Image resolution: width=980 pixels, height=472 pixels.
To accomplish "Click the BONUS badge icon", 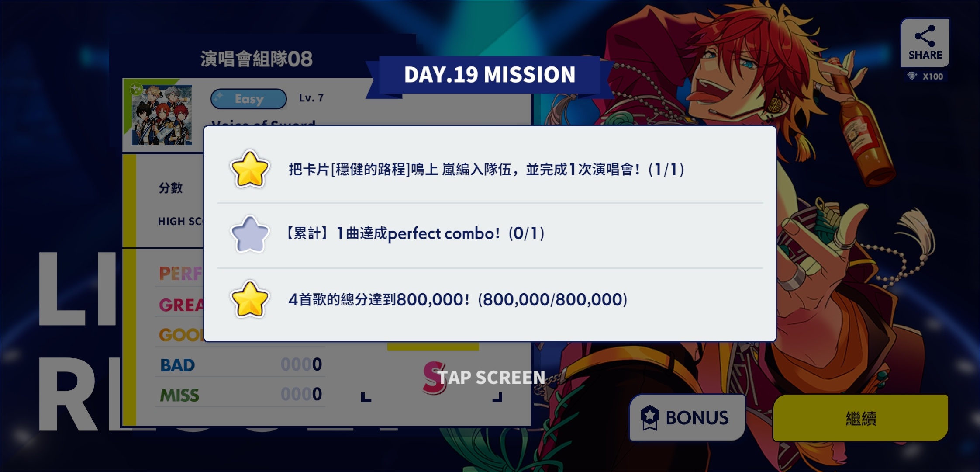I will coord(649,417).
